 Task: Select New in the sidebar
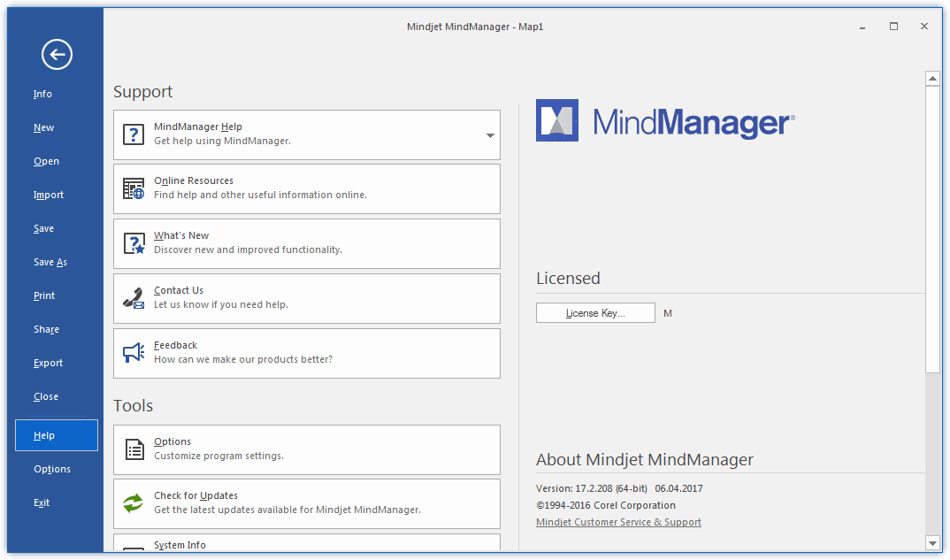pos(43,128)
